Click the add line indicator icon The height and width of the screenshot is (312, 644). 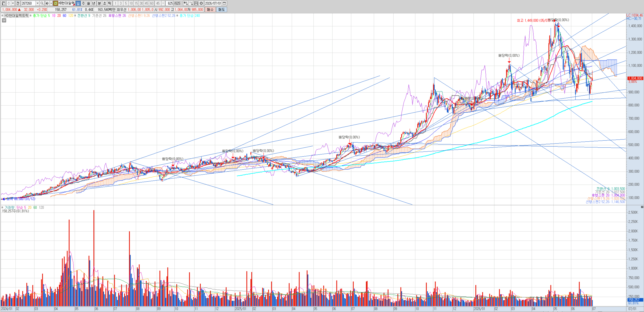[191, 3]
